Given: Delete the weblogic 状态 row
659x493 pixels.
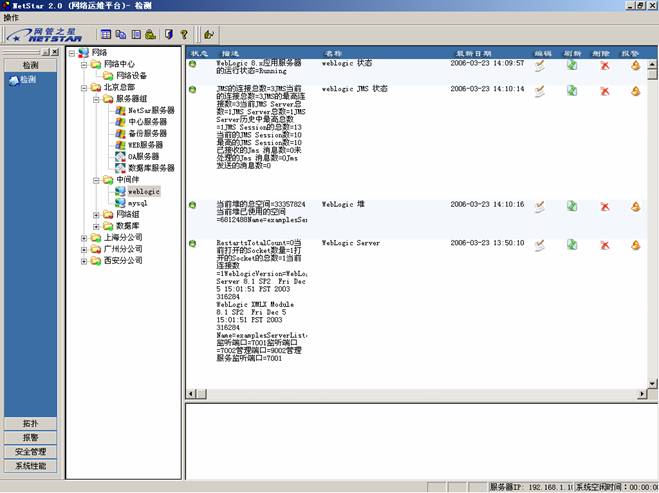Looking at the screenshot, I should click(x=605, y=66).
